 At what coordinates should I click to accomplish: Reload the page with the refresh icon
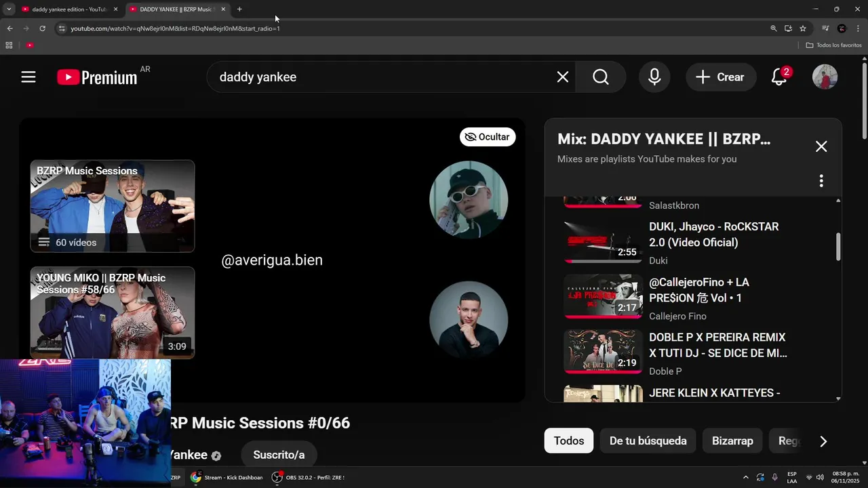tap(42, 28)
